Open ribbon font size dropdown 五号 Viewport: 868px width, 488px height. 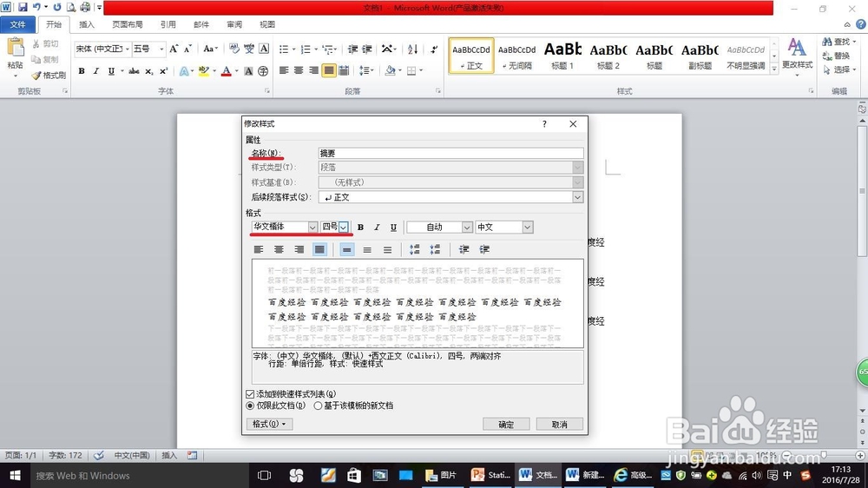(161, 49)
